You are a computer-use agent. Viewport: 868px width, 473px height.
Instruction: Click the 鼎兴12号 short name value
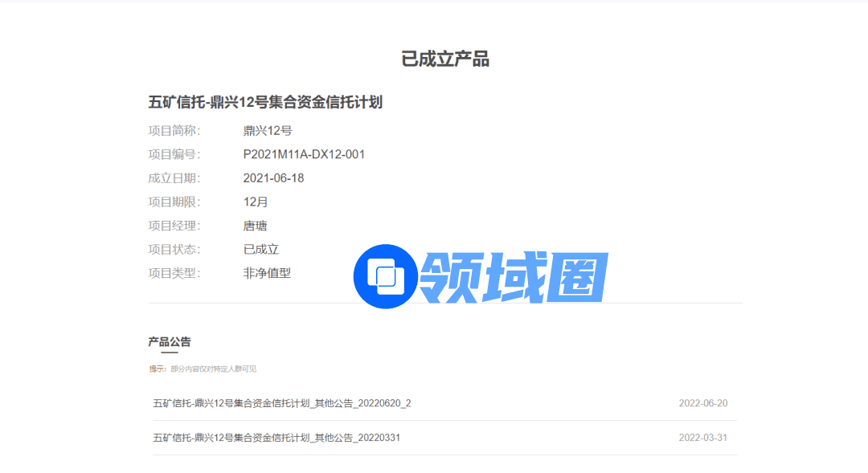(x=268, y=131)
